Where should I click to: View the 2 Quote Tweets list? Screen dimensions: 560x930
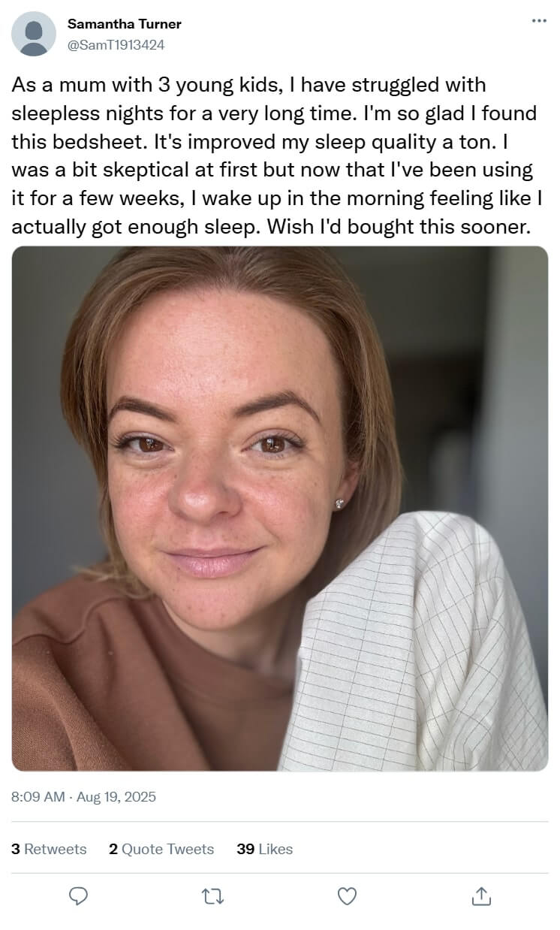tap(161, 849)
